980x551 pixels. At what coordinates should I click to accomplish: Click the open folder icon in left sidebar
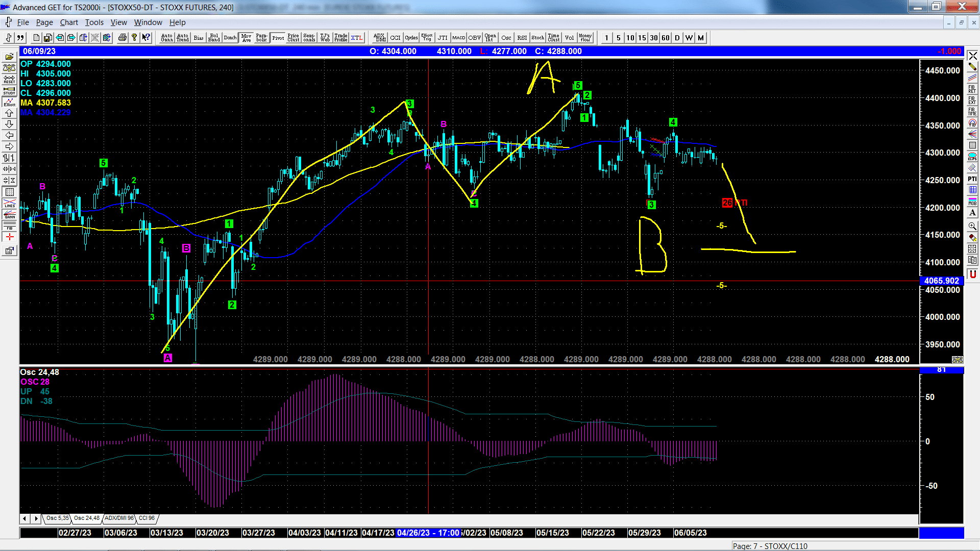tap(9, 57)
